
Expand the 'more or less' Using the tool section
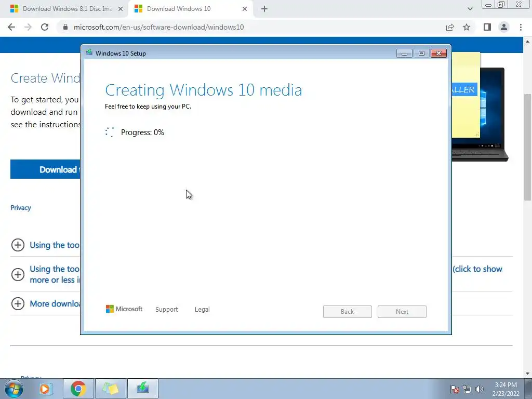click(18, 274)
